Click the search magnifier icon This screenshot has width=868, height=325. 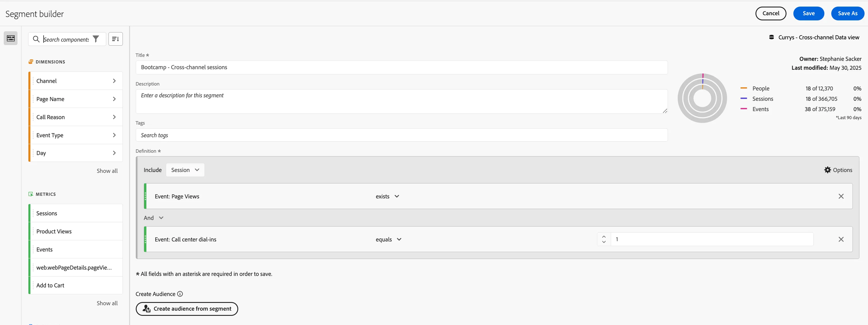coord(36,39)
